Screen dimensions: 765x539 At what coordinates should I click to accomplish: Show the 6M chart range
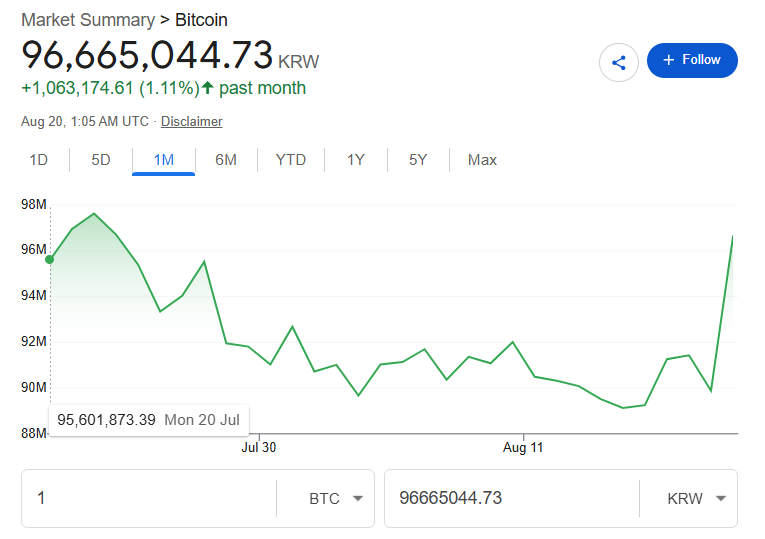point(226,160)
